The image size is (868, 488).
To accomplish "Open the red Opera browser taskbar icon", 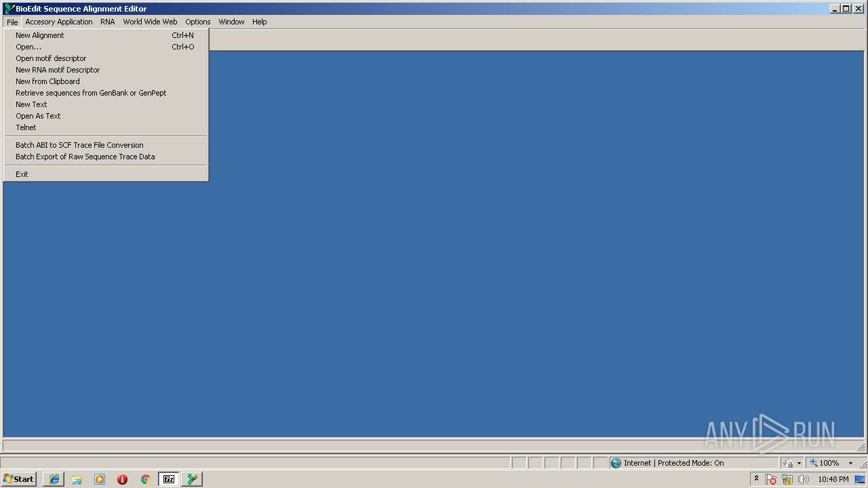I will (122, 479).
